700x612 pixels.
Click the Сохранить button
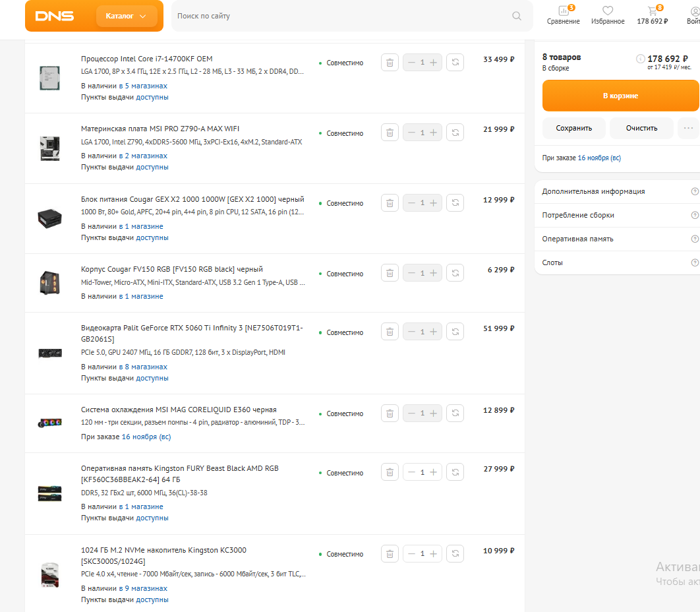573,128
